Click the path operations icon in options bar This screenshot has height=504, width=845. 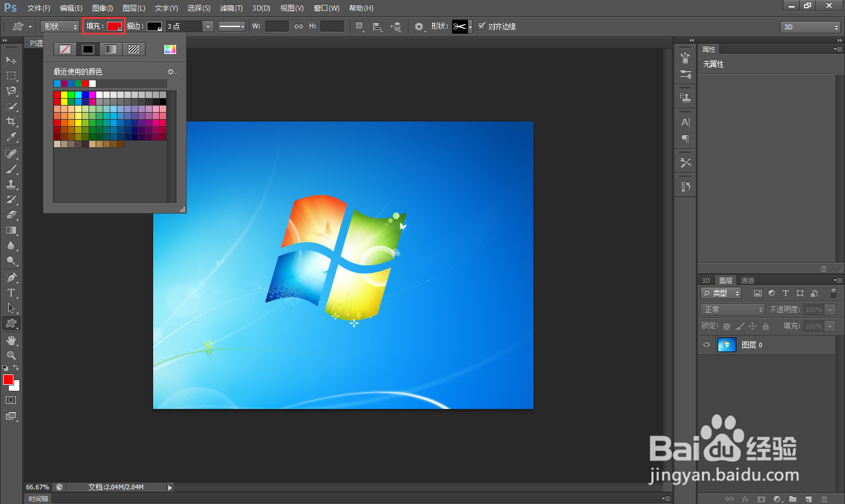point(360,26)
